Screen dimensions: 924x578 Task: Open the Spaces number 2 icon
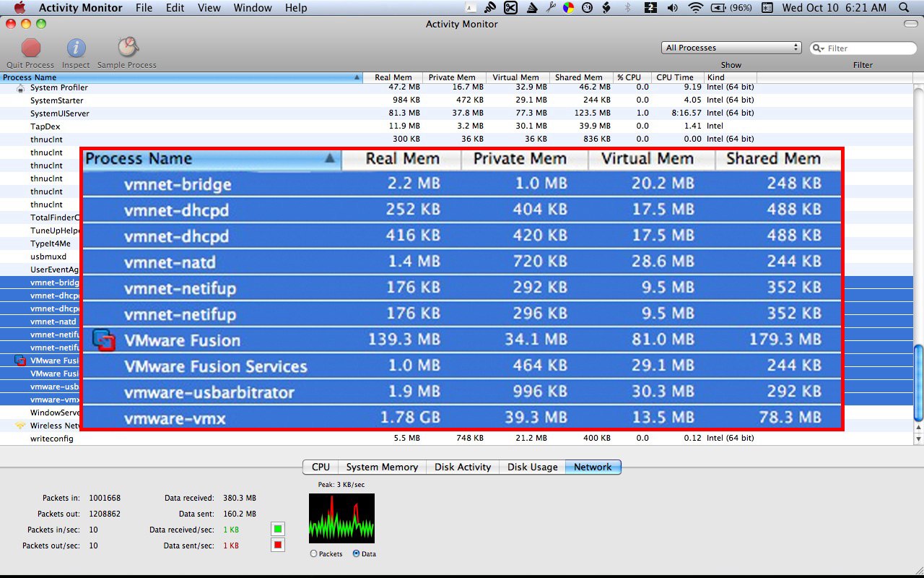click(x=650, y=8)
